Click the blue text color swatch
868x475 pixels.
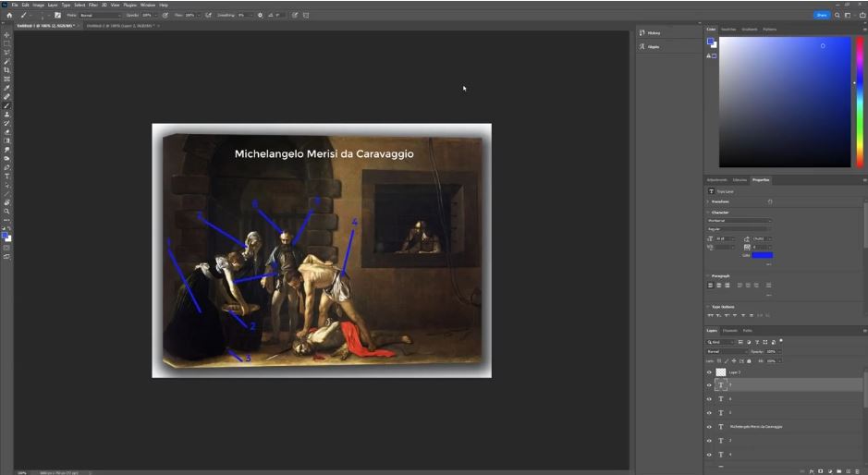pos(762,255)
